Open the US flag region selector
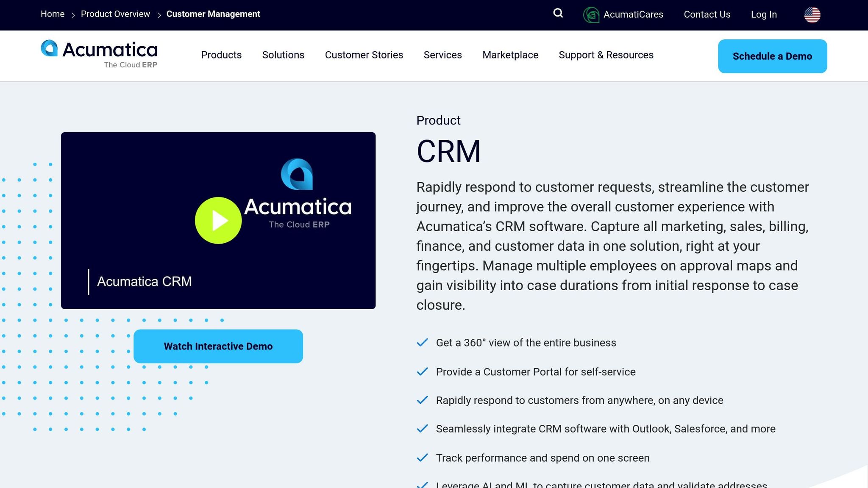The width and height of the screenshot is (868, 488). pos(812,15)
